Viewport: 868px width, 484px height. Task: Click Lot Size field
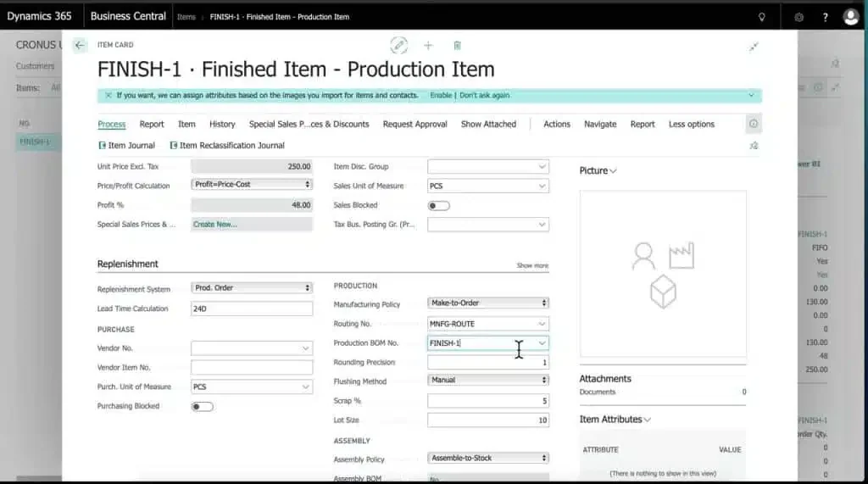[487, 420]
